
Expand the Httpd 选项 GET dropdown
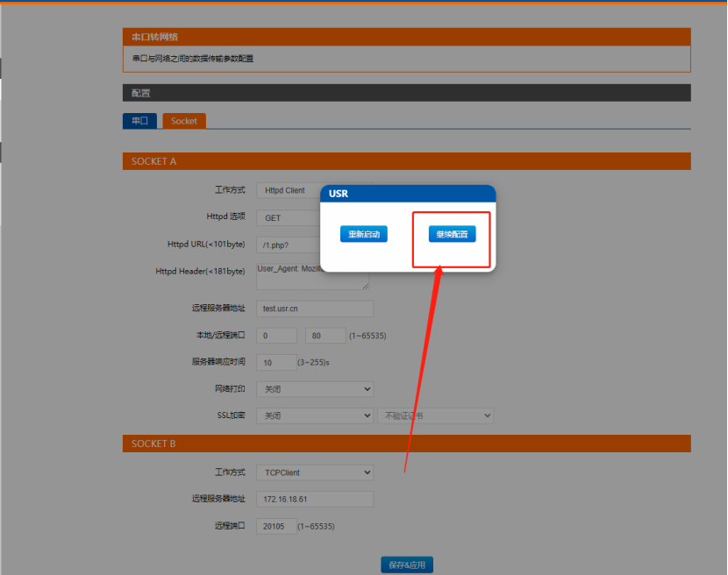(x=288, y=217)
